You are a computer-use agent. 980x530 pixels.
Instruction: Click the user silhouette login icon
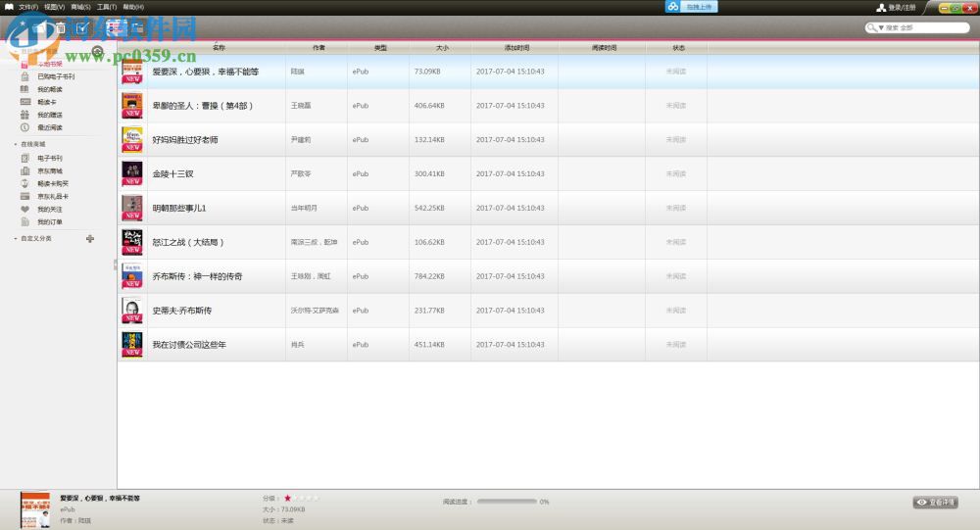[881, 8]
